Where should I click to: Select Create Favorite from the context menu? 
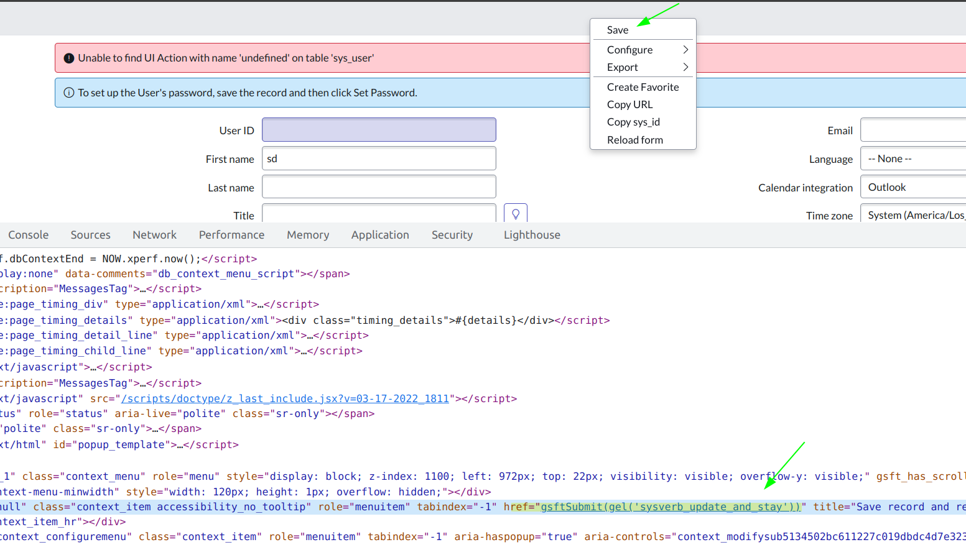click(643, 87)
